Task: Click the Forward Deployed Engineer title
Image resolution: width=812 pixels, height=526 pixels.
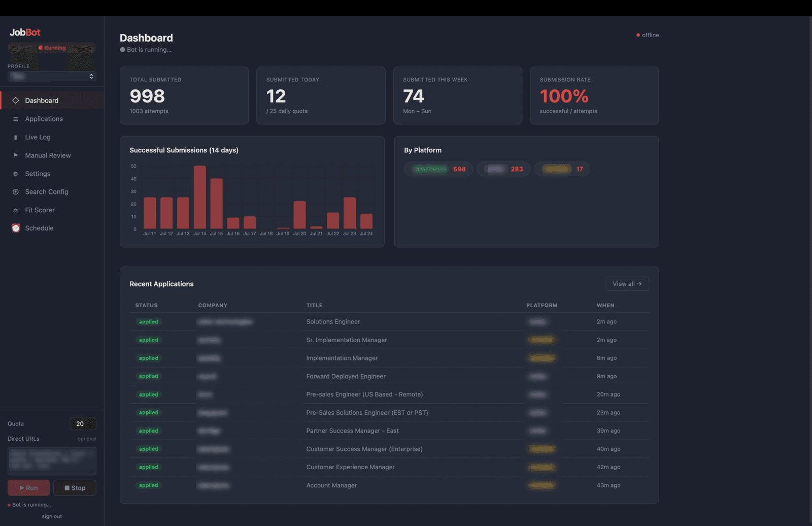Action: tap(346, 376)
